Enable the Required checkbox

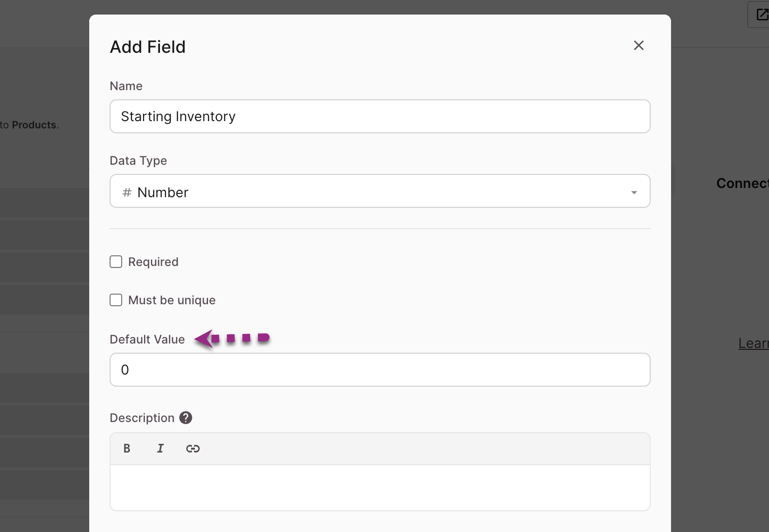coord(116,262)
